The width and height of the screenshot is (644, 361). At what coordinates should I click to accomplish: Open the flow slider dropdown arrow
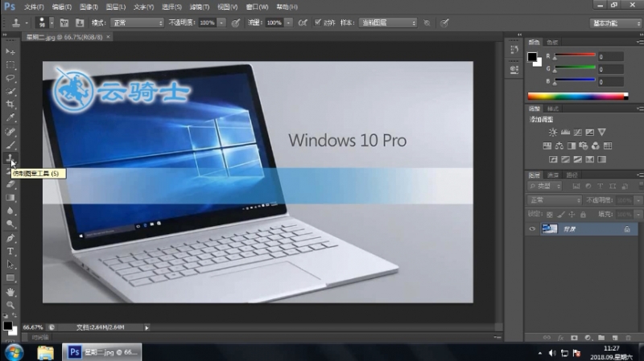(289, 23)
